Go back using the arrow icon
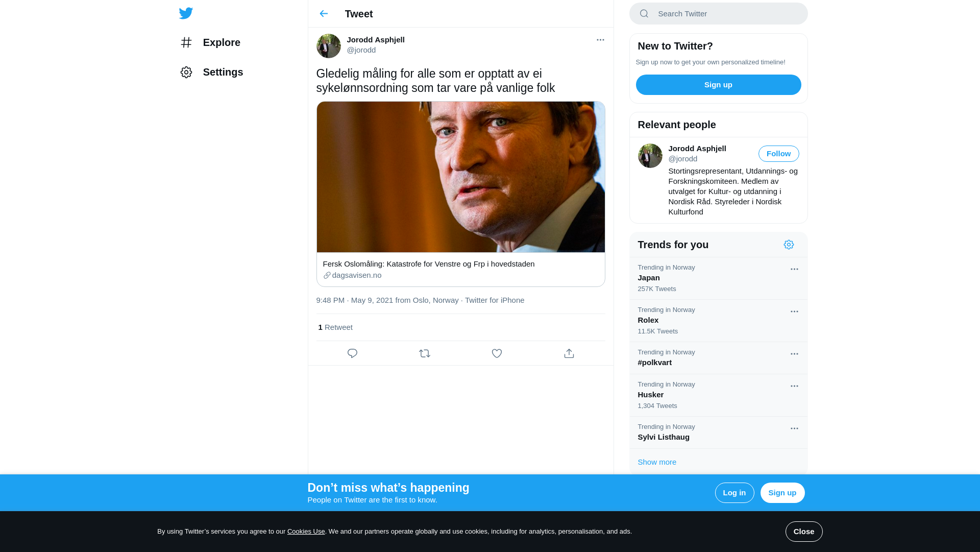The width and height of the screenshot is (980, 552). pyautogui.click(x=324, y=14)
